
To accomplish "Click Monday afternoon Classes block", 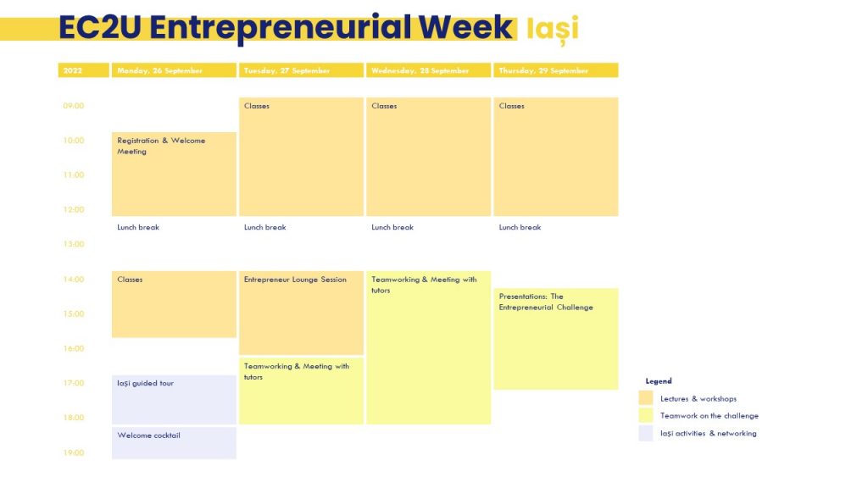I will point(174,304).
